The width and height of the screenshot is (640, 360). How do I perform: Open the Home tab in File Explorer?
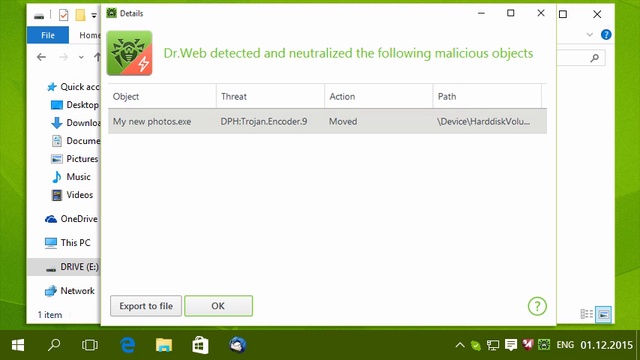click(x=89, y=35)
